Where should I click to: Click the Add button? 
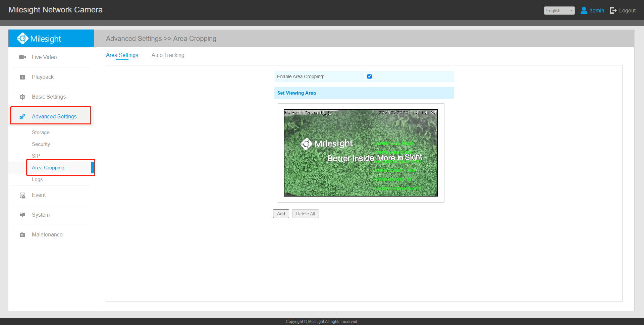[x=281, y=214]
